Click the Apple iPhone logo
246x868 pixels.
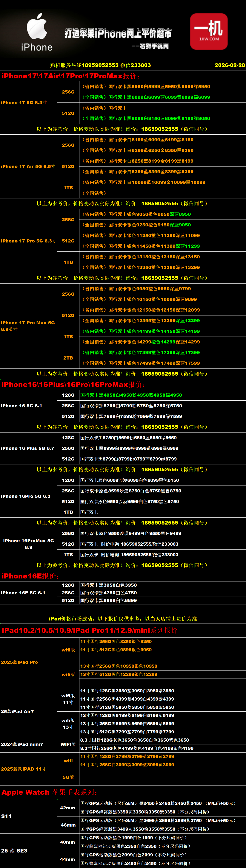tap(37, 32)
